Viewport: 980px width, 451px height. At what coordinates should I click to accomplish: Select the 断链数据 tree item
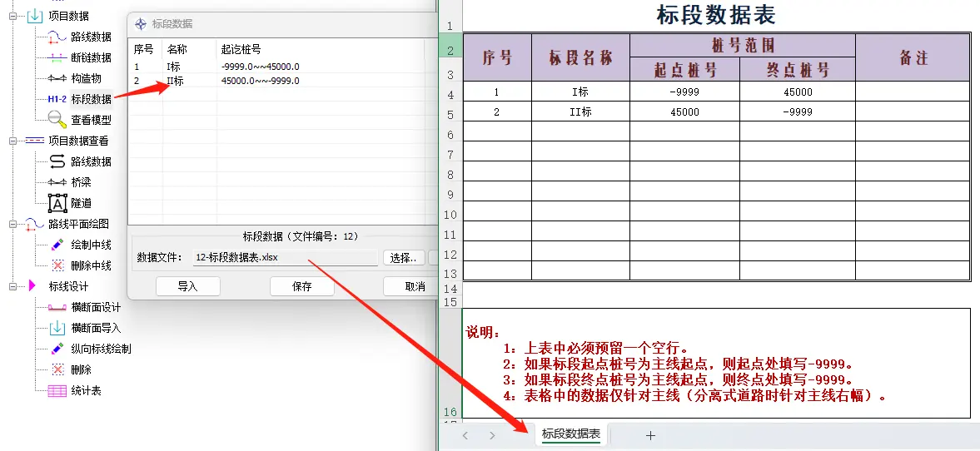click(x=90, y=57)
